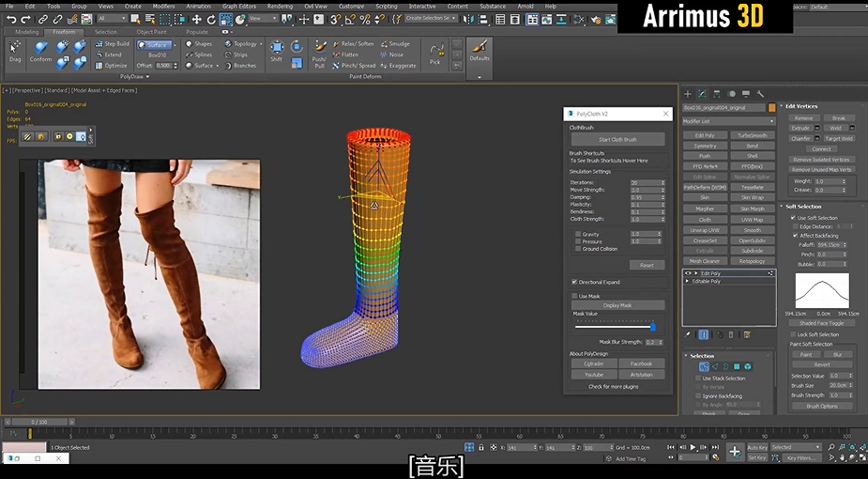Screen dimensions: 868x479
Task: Select the Optimize tool
Action: click(112, 66)
